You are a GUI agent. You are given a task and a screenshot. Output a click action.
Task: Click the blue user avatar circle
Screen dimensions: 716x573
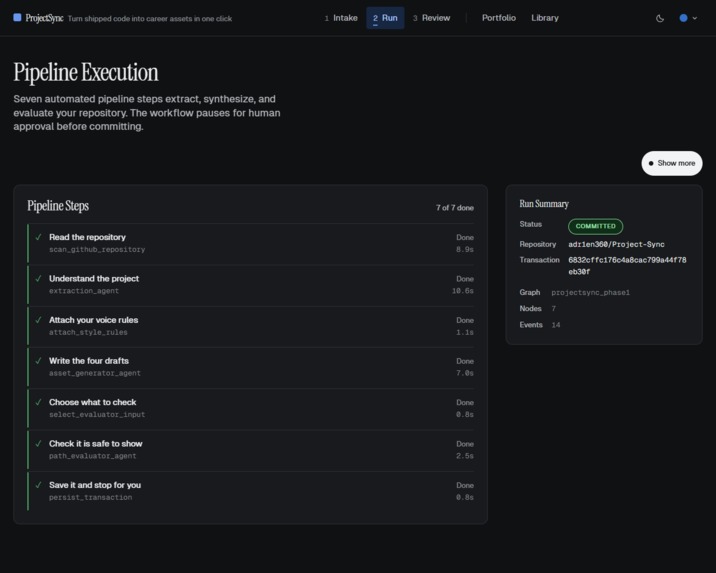point(683,18)
